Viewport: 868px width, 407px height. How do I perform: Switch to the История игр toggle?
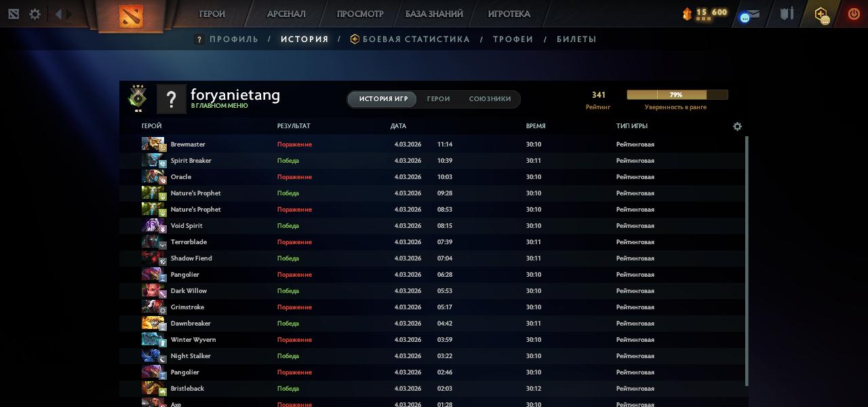click(383, 99)
